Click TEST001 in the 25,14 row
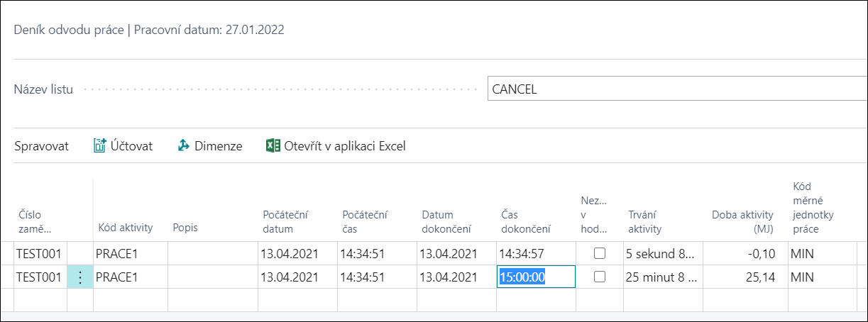 [x=40, y=277]
